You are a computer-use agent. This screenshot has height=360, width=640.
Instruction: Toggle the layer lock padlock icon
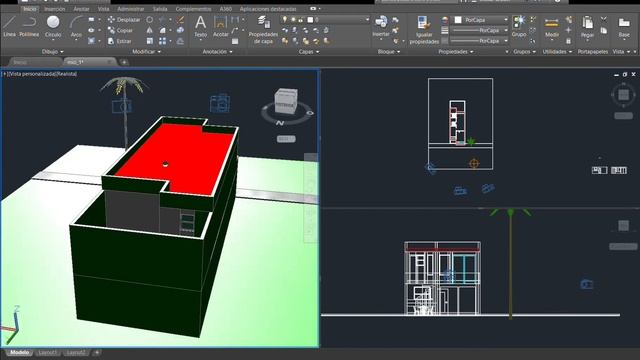pyautogui.click(x=300, y=20)
